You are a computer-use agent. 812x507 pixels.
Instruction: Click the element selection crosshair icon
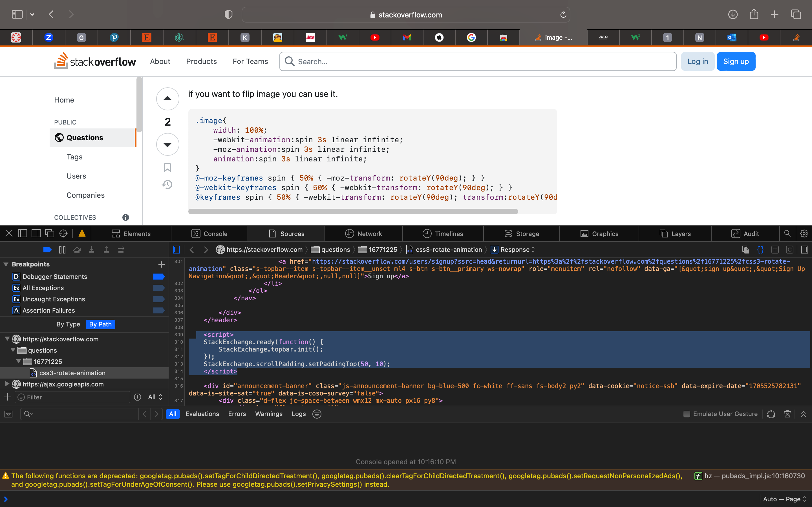(63, 234)
